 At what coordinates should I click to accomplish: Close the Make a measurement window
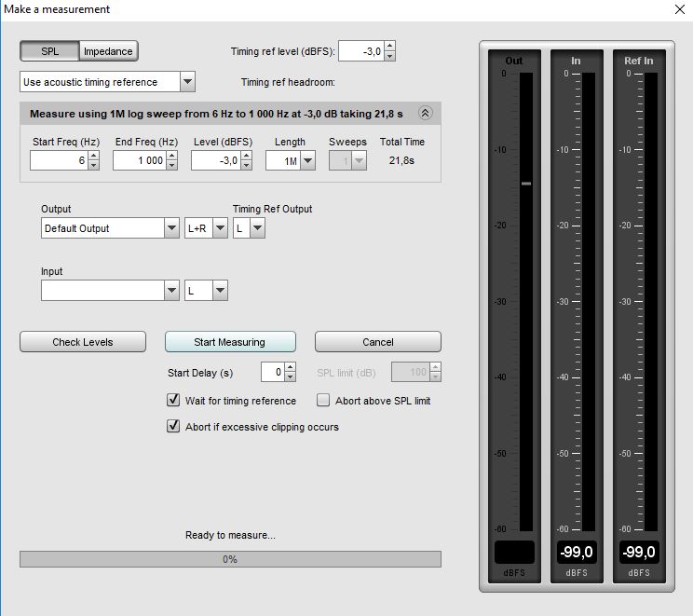tap(680, 9)
